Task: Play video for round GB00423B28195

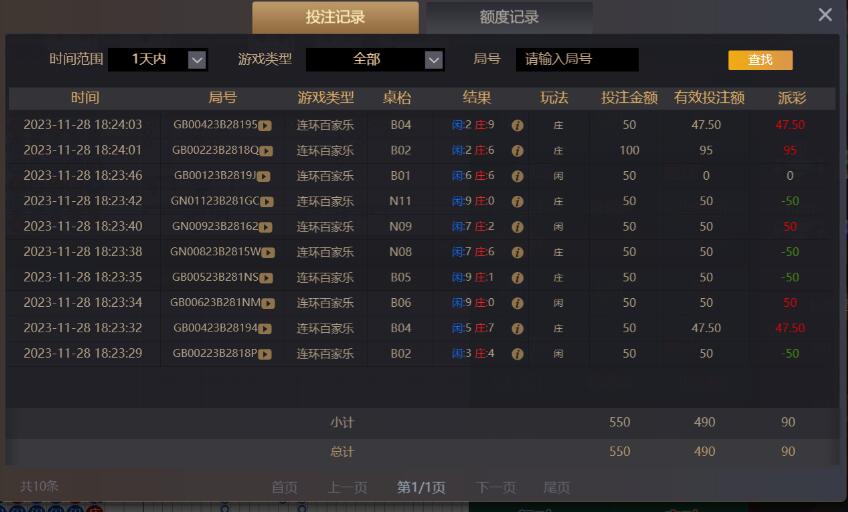Action: click(264, 125)
